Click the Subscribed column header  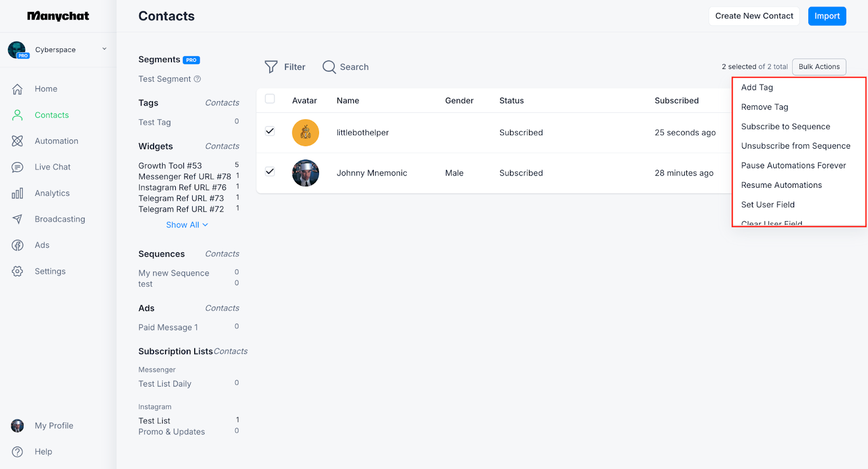click(676, 100)
